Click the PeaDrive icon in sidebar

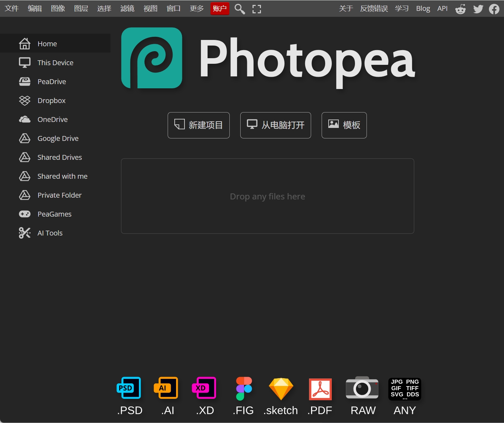(x=25, y=82)
